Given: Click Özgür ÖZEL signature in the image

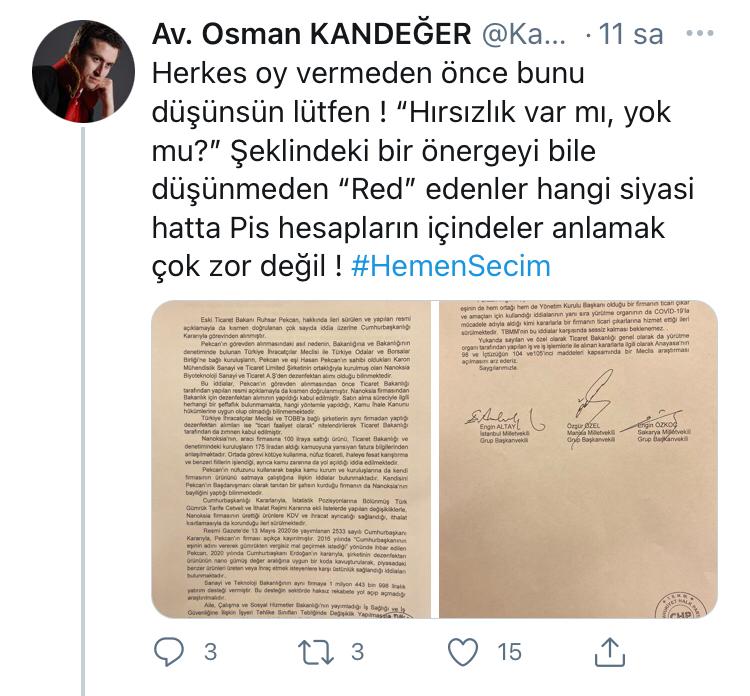Looking at the screenshot, I should (593, 395).
